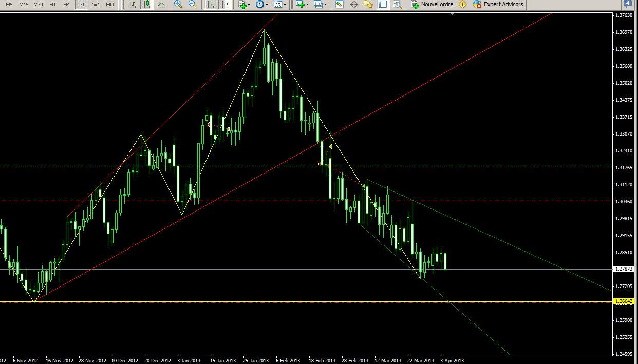Click the 3 Apr 2013 date label
The height and width of the screenshot is (364, 638).
[452, 360]
